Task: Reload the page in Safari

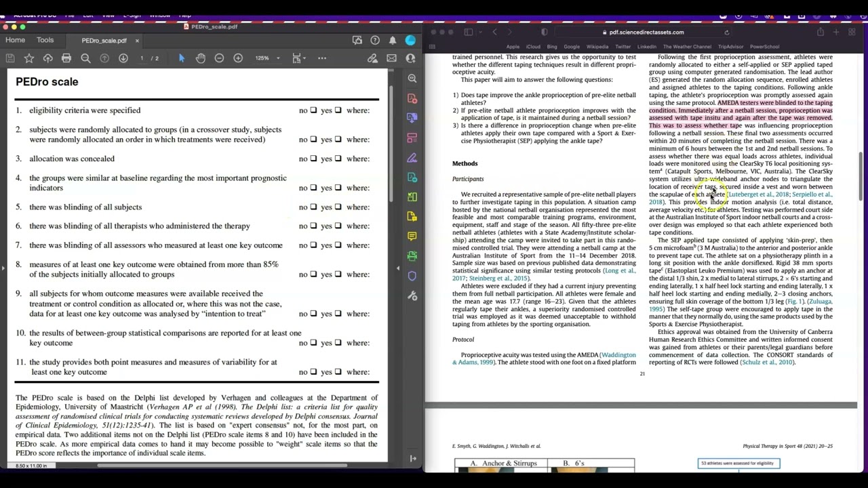Action: pos(726,33)
